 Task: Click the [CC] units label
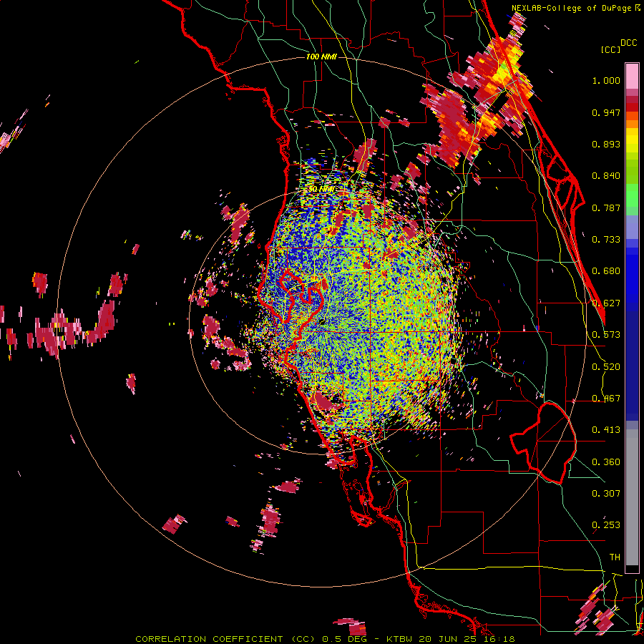click(610, 49)
